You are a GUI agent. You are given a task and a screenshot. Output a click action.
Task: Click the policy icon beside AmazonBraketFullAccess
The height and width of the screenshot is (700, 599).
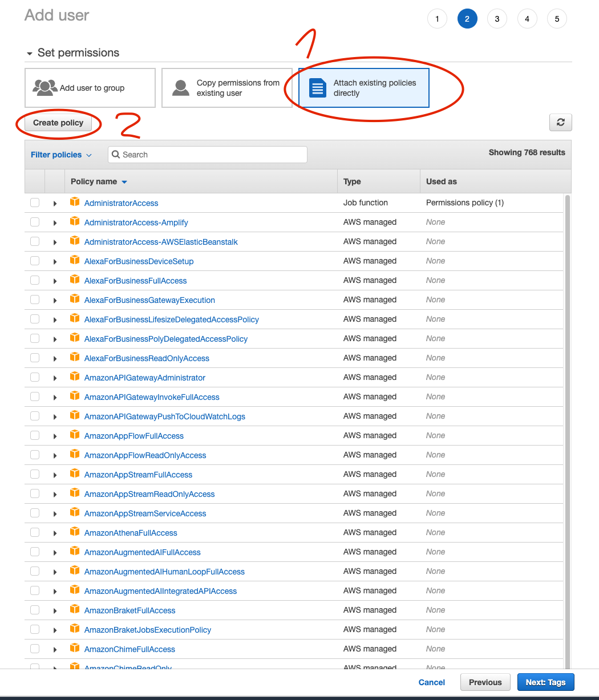click(x=74, y=609)
